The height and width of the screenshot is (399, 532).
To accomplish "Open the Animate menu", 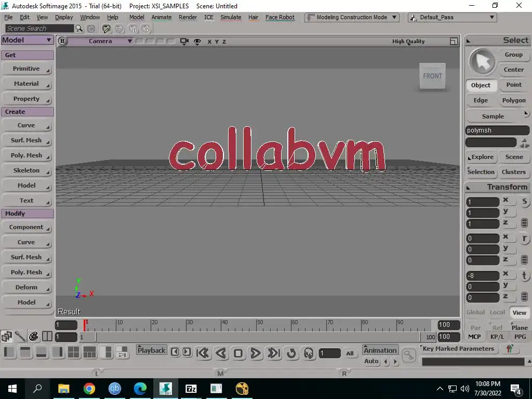I will point(162,17).
